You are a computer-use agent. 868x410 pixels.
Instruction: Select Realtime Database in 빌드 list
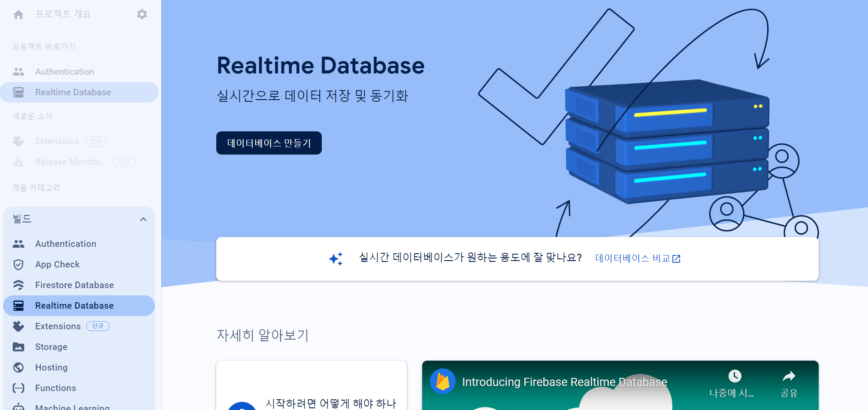pyautogui.click(x=79, y=306)
